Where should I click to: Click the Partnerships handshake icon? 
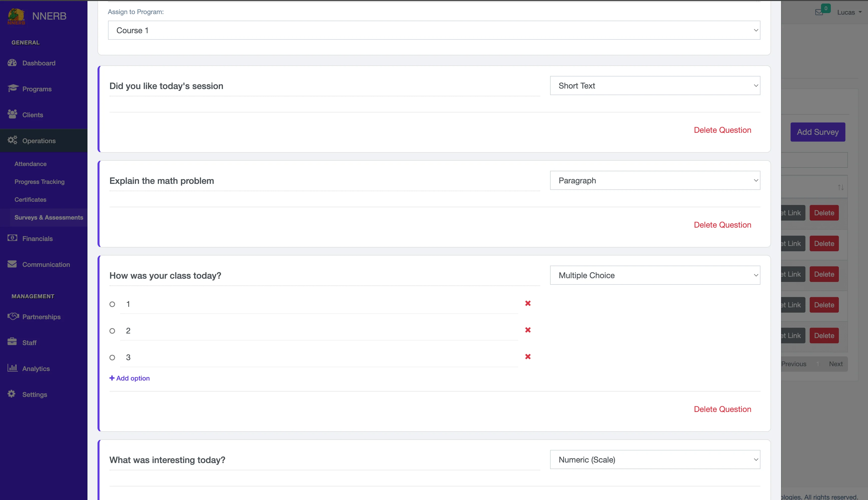click(x=13, y=316)
